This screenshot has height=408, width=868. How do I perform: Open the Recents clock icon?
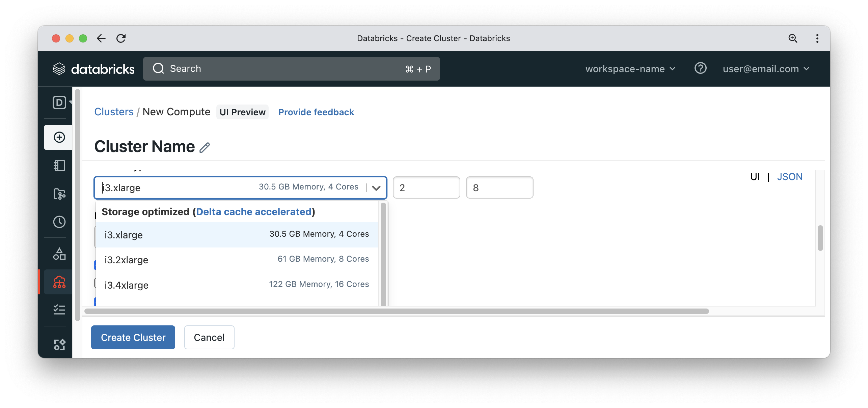pyautogui.click(x=59, y=222)
